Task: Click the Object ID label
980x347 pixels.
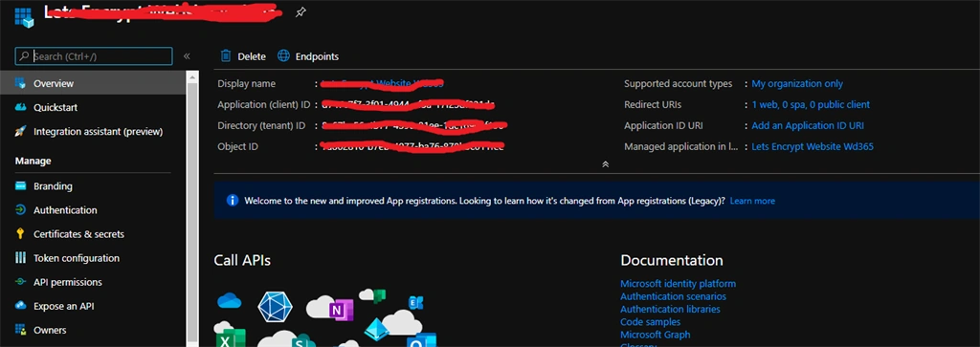Action: point(237,146)
